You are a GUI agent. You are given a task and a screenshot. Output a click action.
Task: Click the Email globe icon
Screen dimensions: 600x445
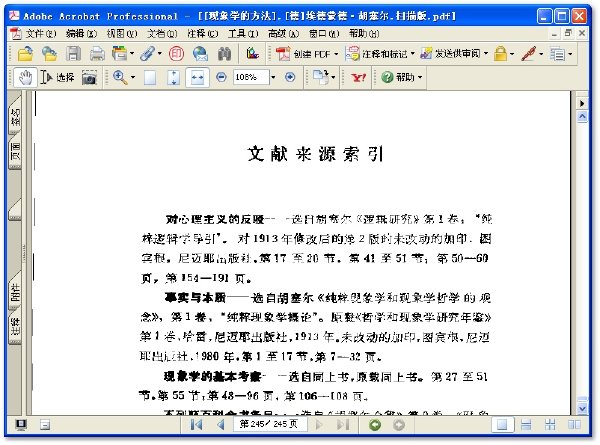(x=200, y=54)
